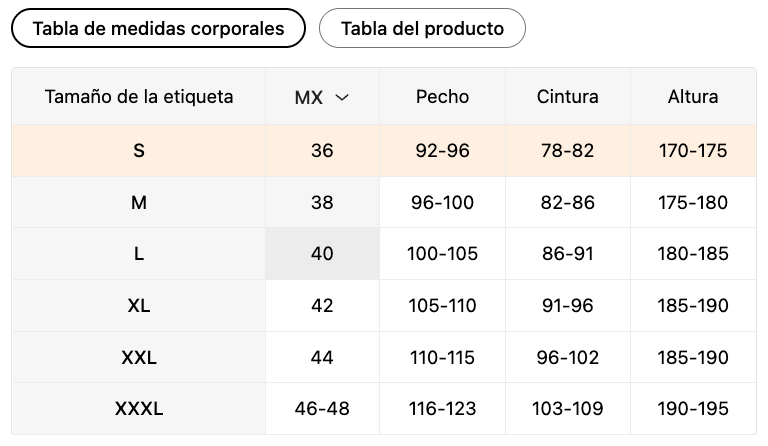Screen dimensions: 768x446
Task: Click the 103-109 waist measurement cell
Action: coord(568,408)
